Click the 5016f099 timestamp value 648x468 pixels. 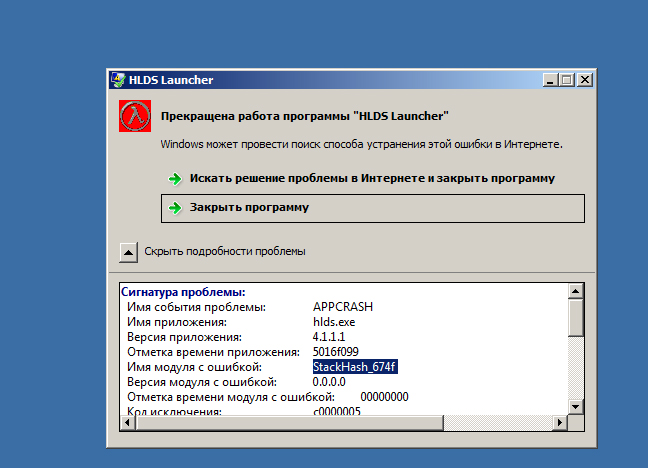pos(336,352)
